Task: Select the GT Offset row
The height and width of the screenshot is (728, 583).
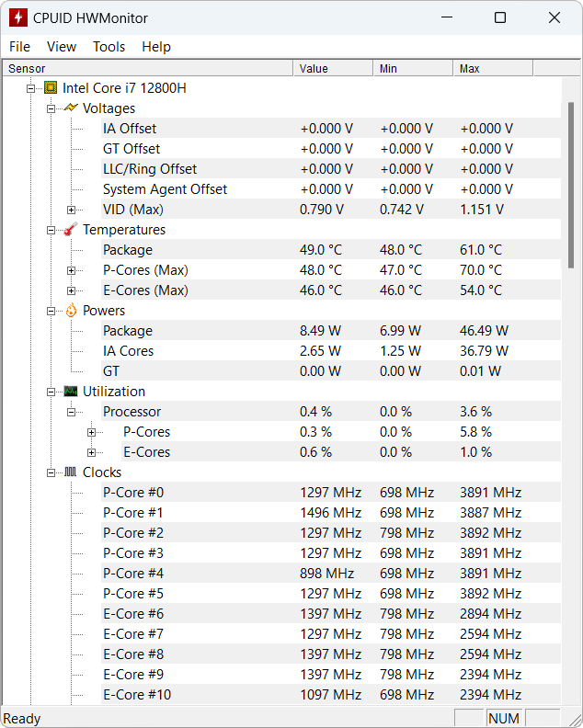Action: click(x=331, y=149)
